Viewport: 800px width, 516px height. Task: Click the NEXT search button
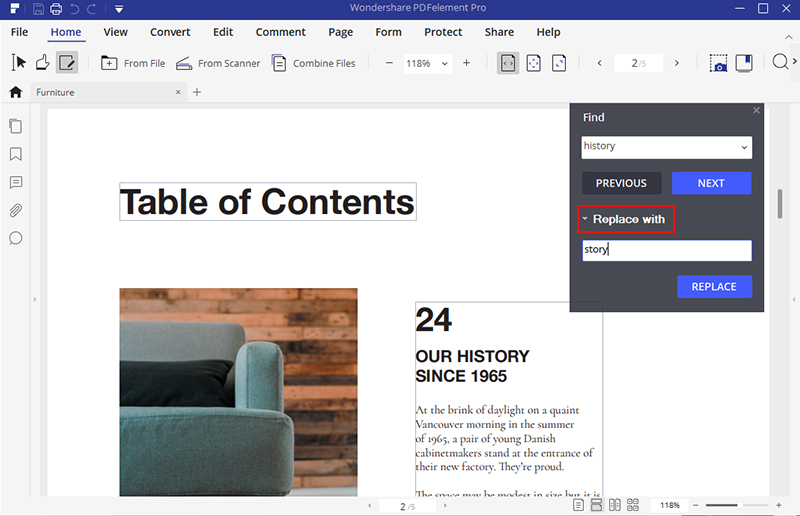click(711, 183)
